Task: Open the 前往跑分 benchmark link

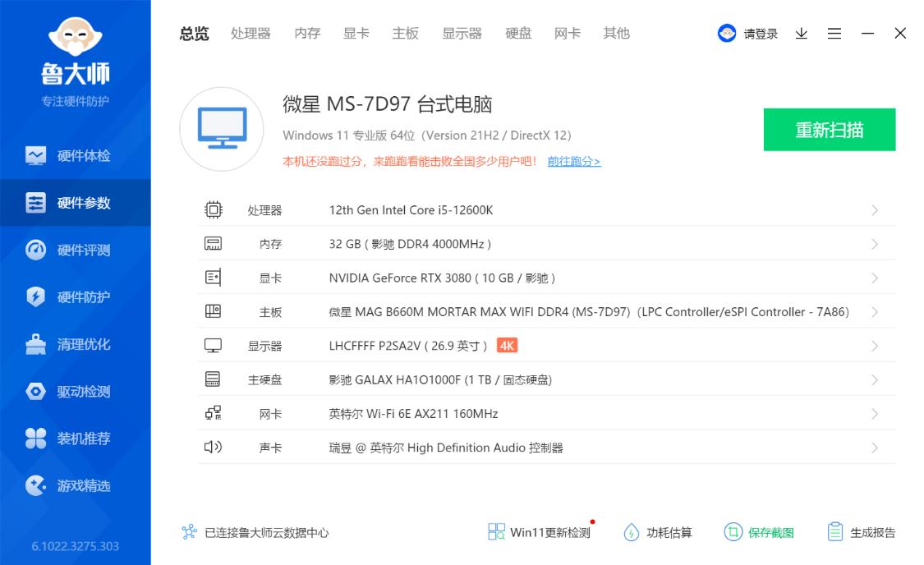Action: pyautogui.click(x=573, y=162)
